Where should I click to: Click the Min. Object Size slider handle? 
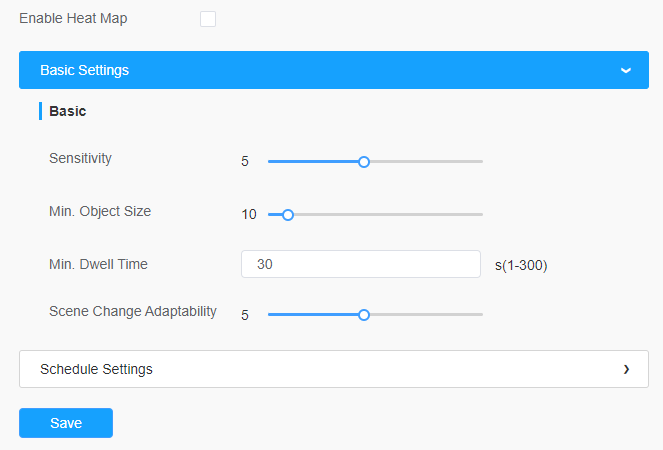(288, 215)
